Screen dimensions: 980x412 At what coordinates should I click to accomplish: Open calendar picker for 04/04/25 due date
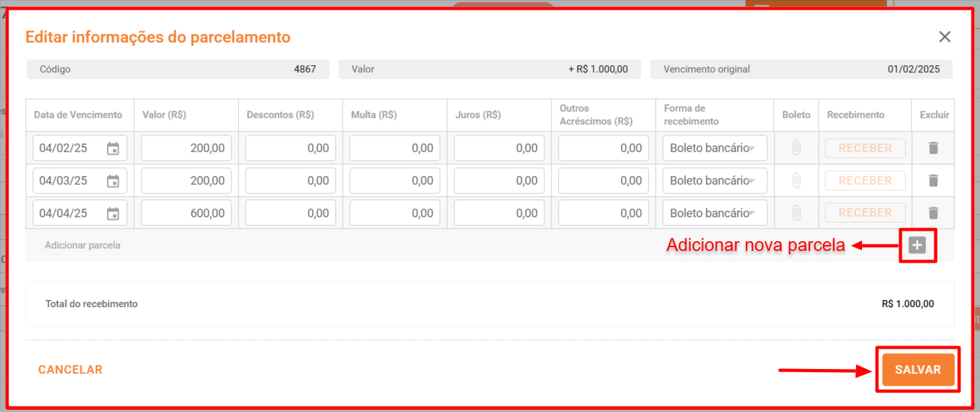[113, 214]
